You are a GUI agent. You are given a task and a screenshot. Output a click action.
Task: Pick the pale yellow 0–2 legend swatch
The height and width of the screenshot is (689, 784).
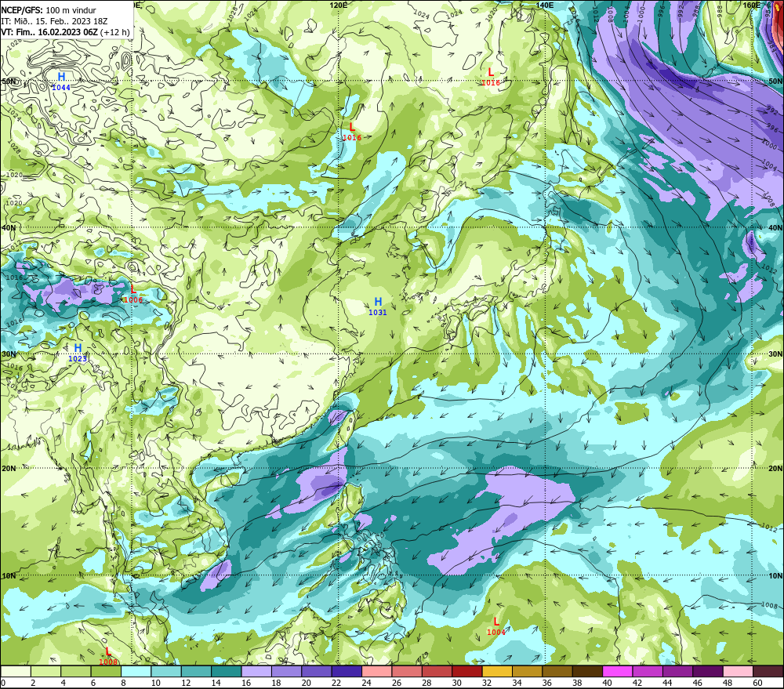tap(16, 671)
